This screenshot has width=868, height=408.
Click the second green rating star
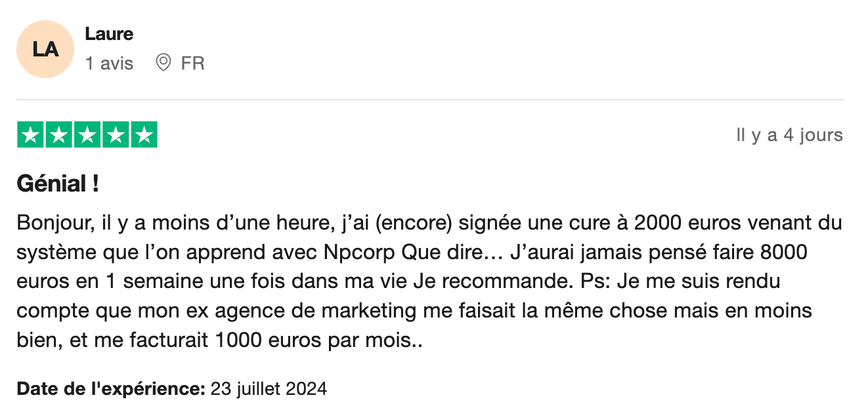pyautogui.click(x=58, y=135)
